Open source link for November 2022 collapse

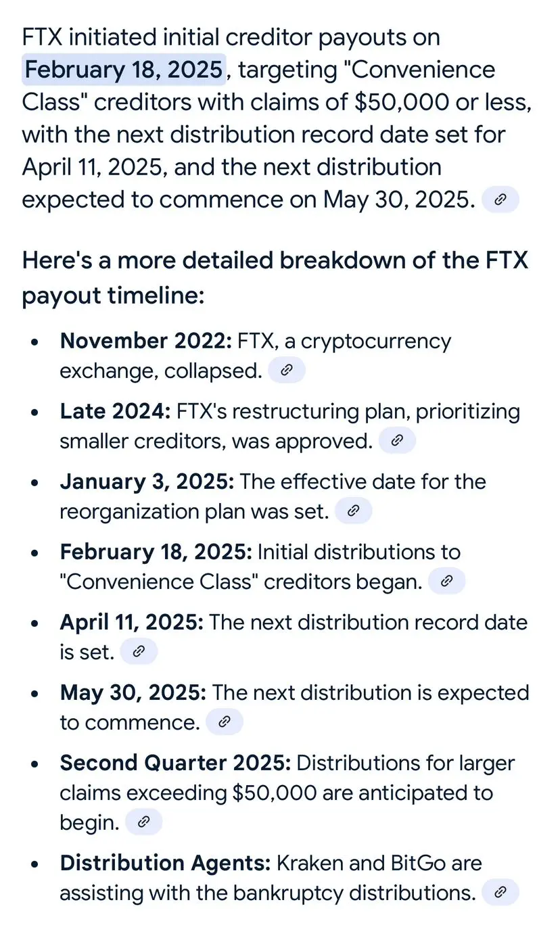(x=287, y=371)
